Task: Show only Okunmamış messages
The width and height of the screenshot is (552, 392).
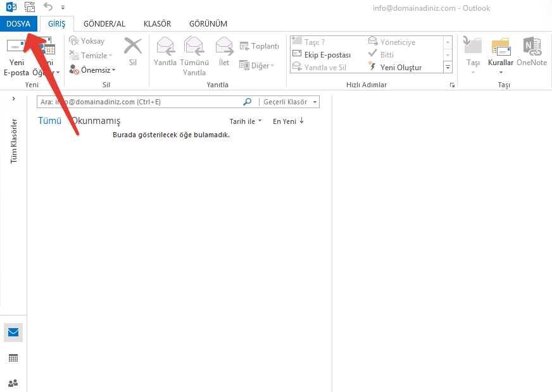Action: click(96, 121)
